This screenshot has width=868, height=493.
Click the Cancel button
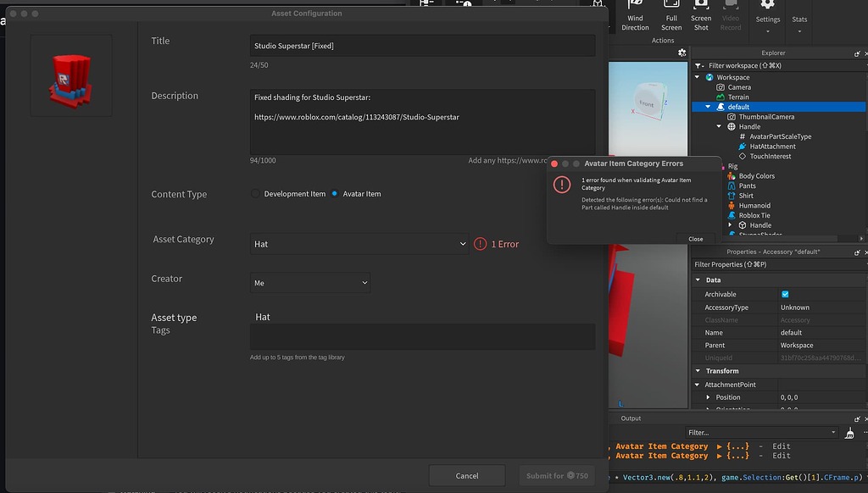(x=466, y=475)
